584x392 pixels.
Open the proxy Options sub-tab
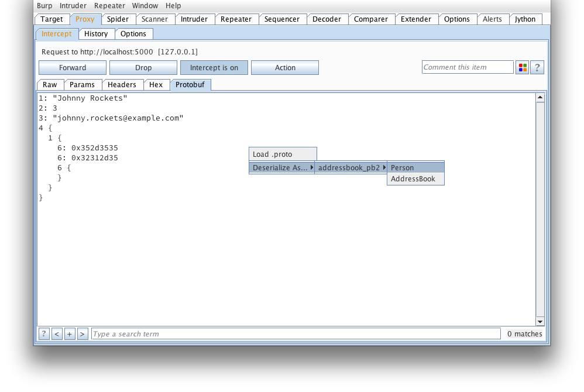133,34
